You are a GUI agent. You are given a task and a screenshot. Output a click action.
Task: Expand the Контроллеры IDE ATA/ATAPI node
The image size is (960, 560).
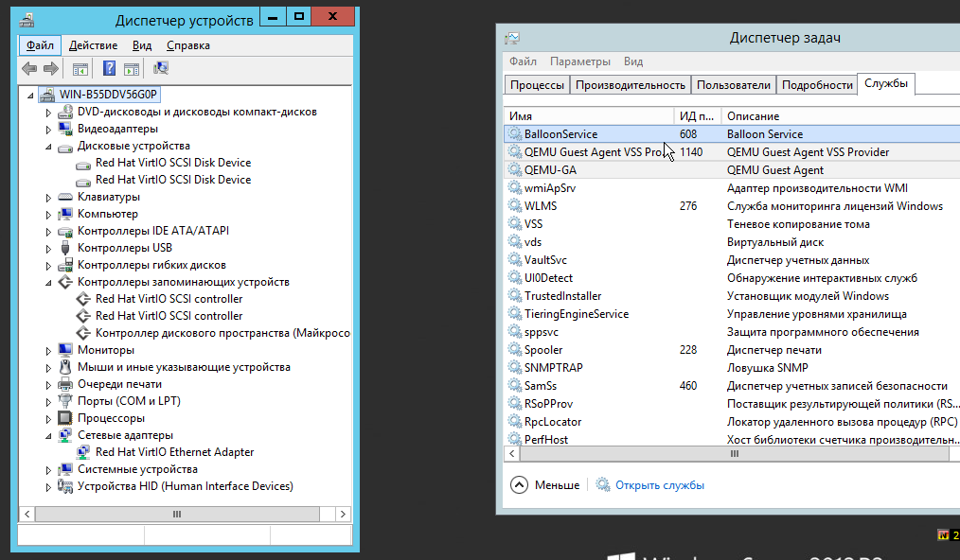point(48,232)
